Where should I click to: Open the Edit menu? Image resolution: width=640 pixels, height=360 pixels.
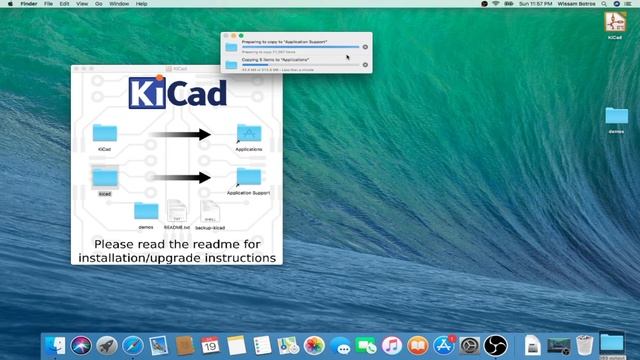(x=64, y=4)
